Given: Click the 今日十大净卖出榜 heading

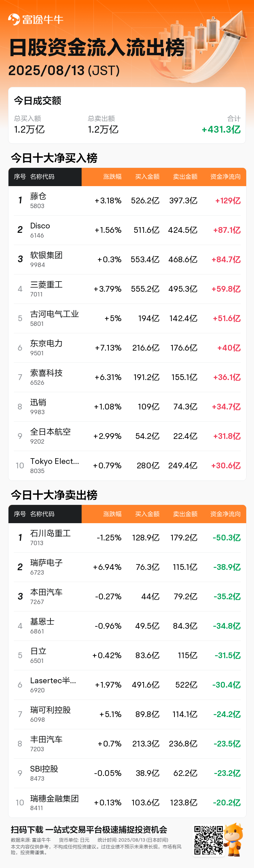Looking at the screenshot, I should pos(54,495).
